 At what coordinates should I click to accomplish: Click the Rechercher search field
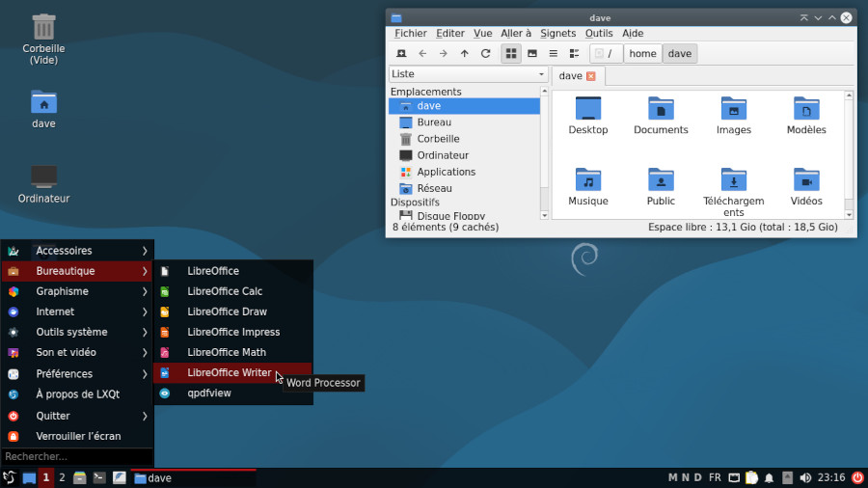(77, 457)
